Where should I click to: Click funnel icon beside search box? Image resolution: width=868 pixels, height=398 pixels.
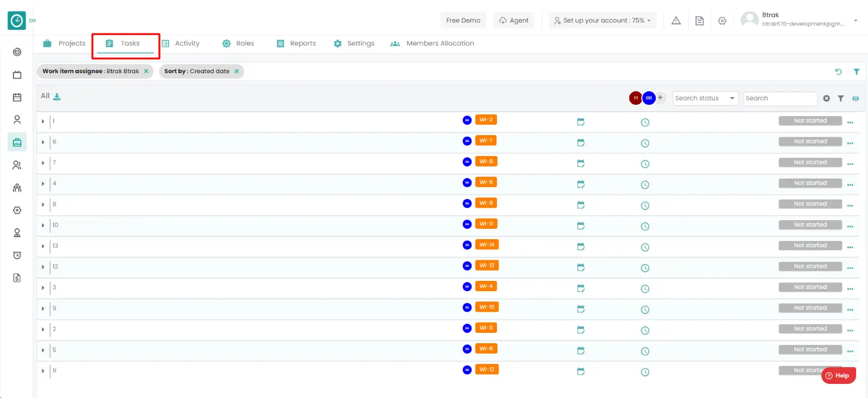tap(840, 99)
